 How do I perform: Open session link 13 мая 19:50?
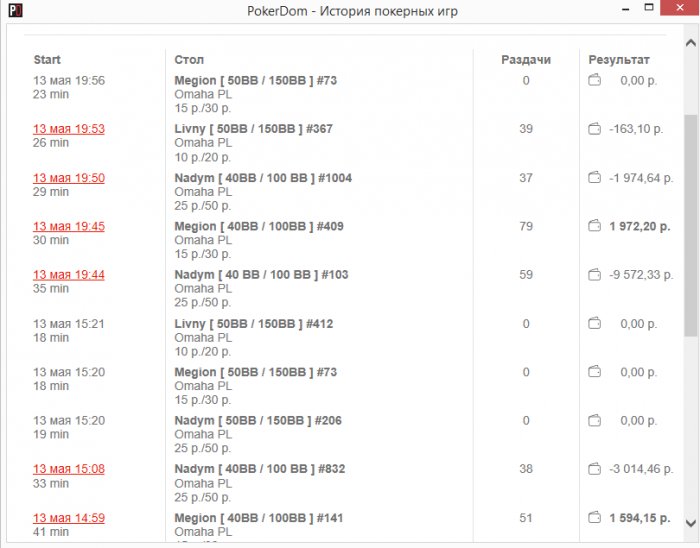[x=69, y=178]
